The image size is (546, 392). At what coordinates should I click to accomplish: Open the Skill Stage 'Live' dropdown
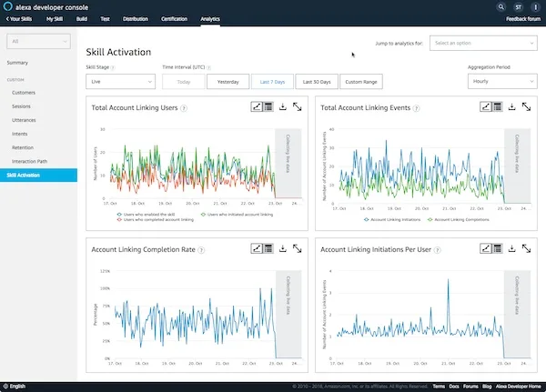point(120,82)
